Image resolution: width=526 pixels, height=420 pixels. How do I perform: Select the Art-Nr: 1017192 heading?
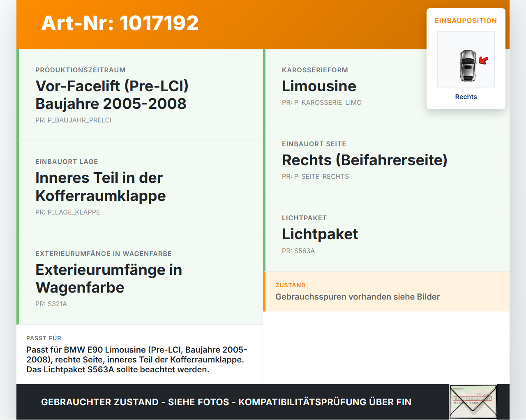[120, 23]
